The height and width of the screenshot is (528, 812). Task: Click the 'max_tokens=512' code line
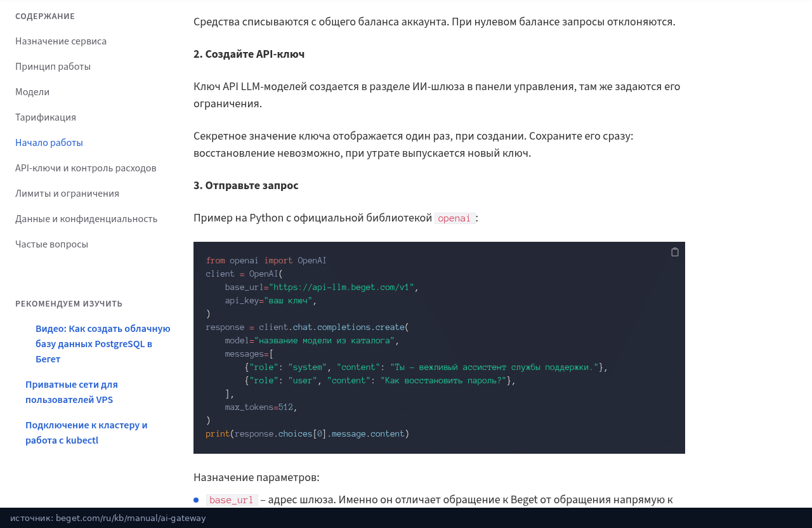point(261,407)
